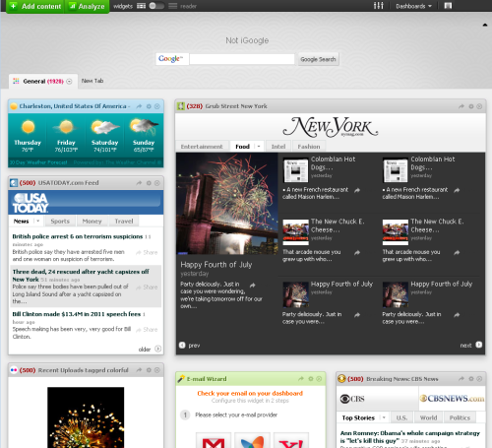Open the CBS Top Stories tab dropdown arrow

coord(384,417)
